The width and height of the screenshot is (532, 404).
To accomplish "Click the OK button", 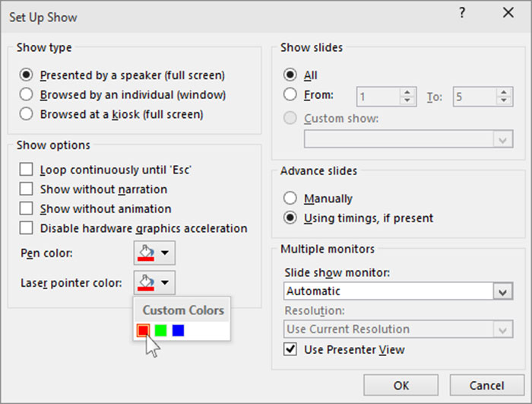I will 401,385.
